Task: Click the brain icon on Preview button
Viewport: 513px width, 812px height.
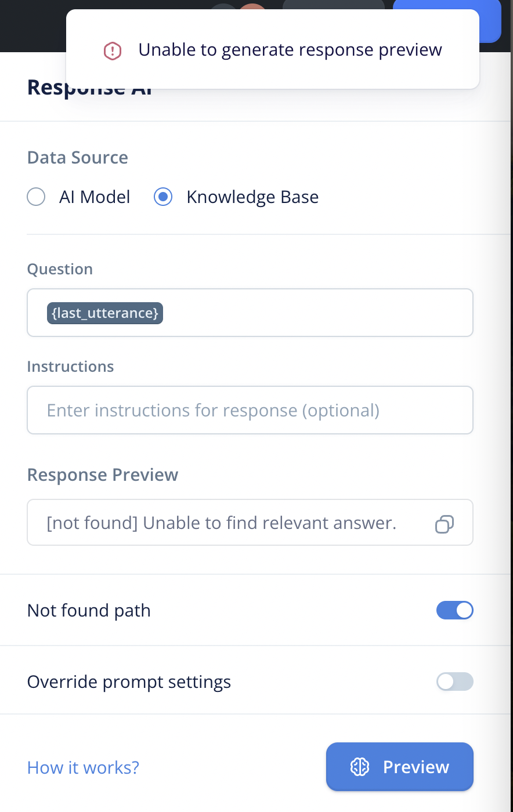Action: click(360, 767)
